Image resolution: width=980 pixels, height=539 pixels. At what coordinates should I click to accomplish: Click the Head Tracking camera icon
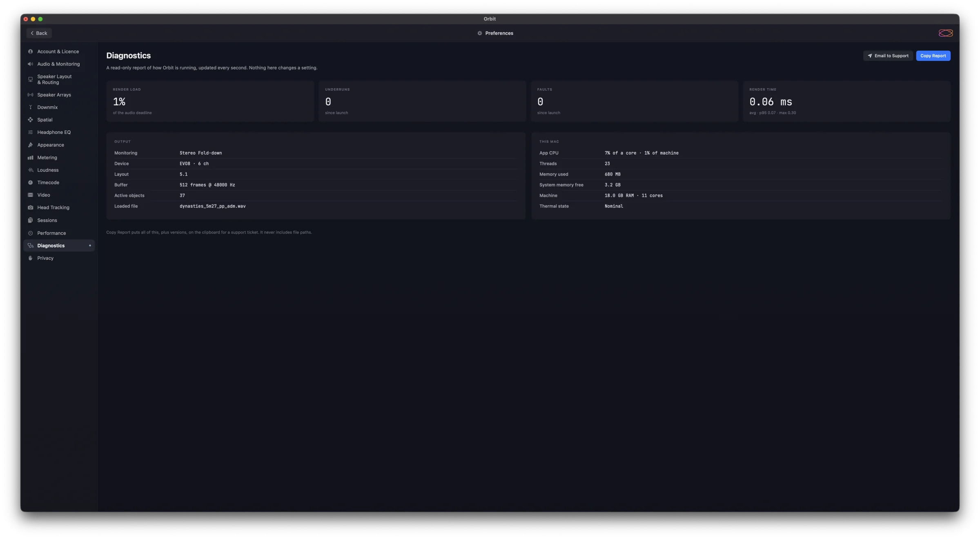[x=30, y=207]
